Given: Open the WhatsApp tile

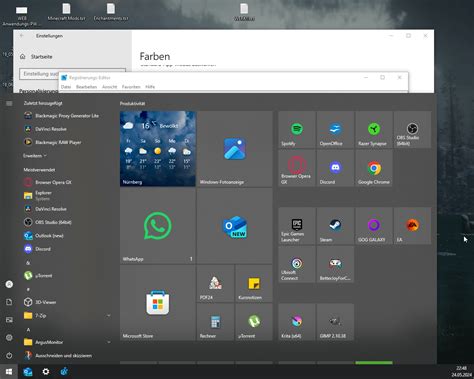Looking at the screenshot, I should tap(158, 226).
